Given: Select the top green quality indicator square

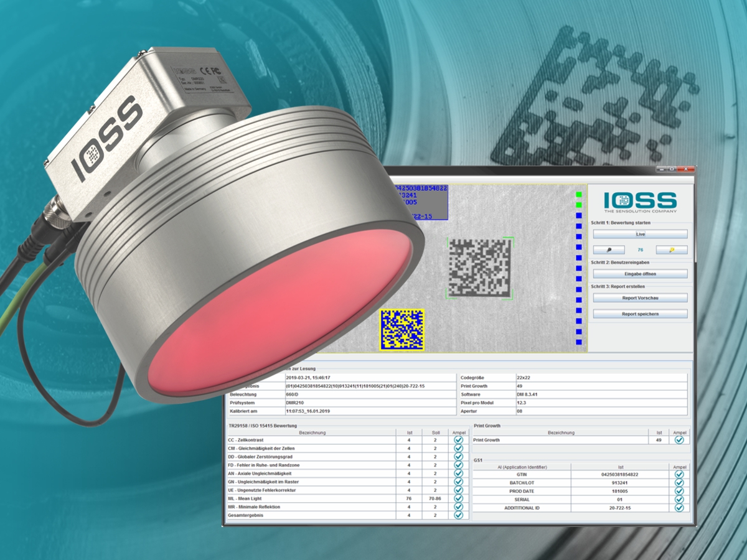Looking at the screenshot, I should (579, 194).
